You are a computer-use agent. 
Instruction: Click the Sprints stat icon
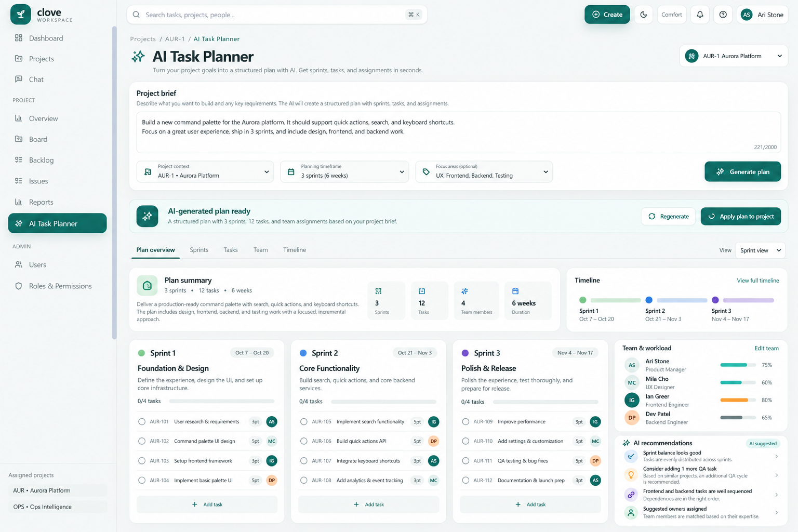coord(378,291)
